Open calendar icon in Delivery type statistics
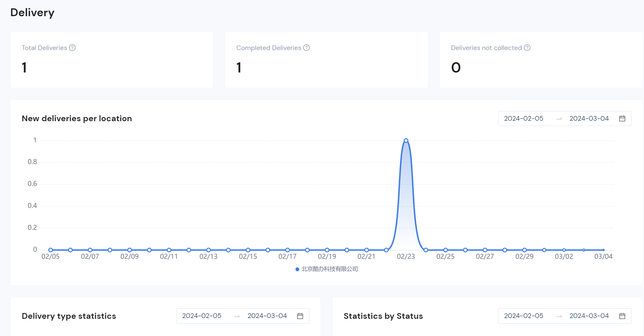This screenshot has height=336, width=644. pyautogui.click(x=300, y=316)
